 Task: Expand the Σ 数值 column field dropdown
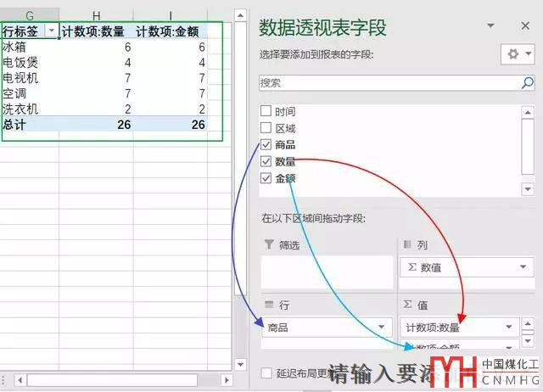[x=523, y=266]
